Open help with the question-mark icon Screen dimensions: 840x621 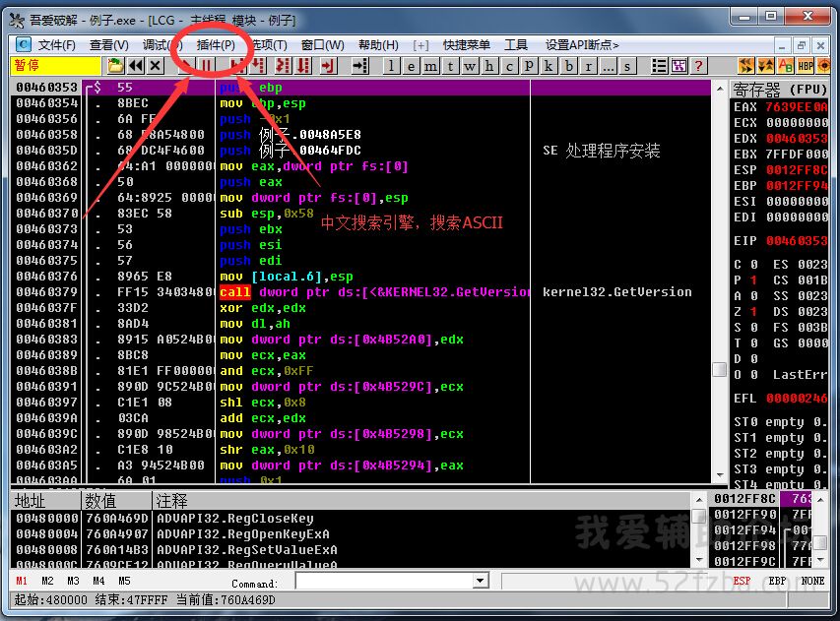pyautogui.click(x=698, y=66)
